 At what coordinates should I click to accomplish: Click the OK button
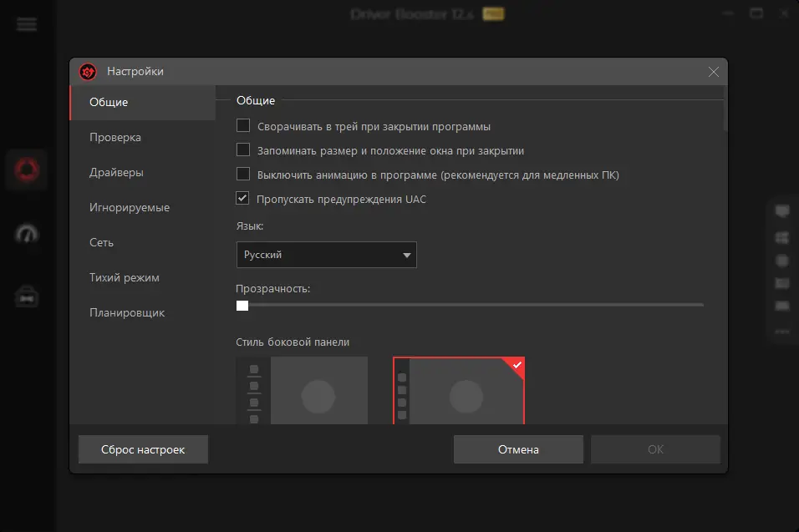pos(655,449)
